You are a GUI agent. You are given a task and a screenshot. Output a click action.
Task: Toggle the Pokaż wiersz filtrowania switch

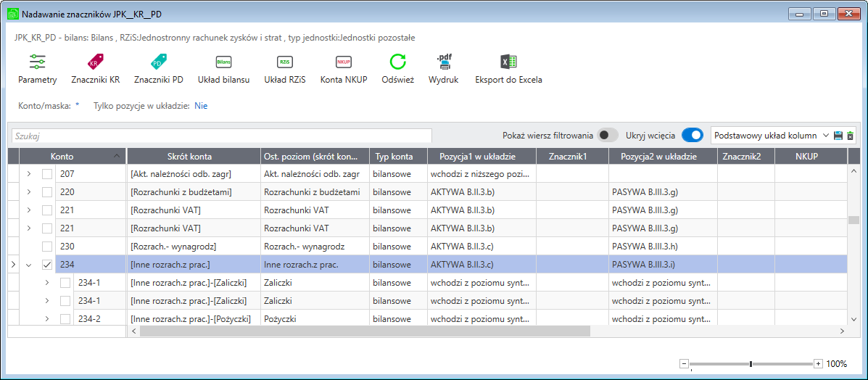pos(608,135)
